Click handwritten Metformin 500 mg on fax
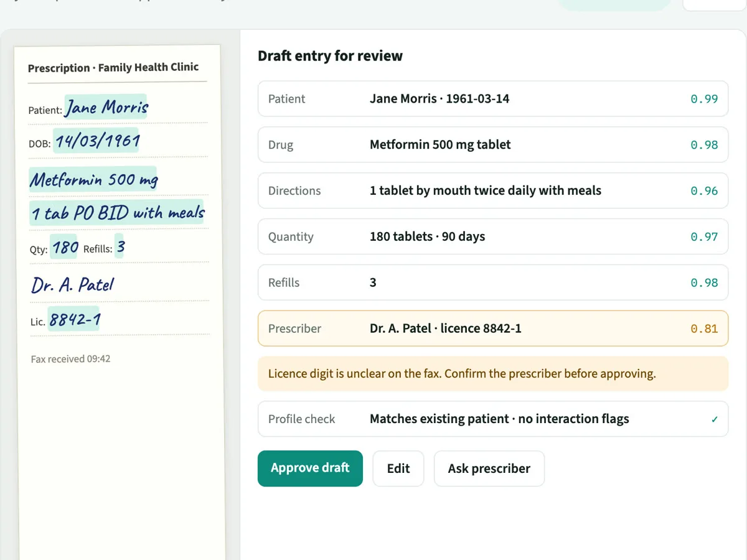The image size is (747, 560). pos(93,180)
